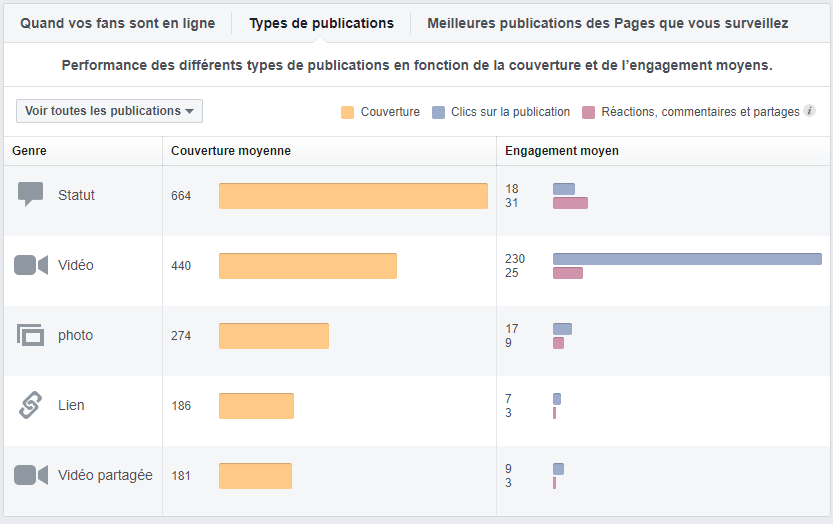Click the Statut pink reactions bar
Image resolution: width=833 pixels, height=524 pixels.
570,203
